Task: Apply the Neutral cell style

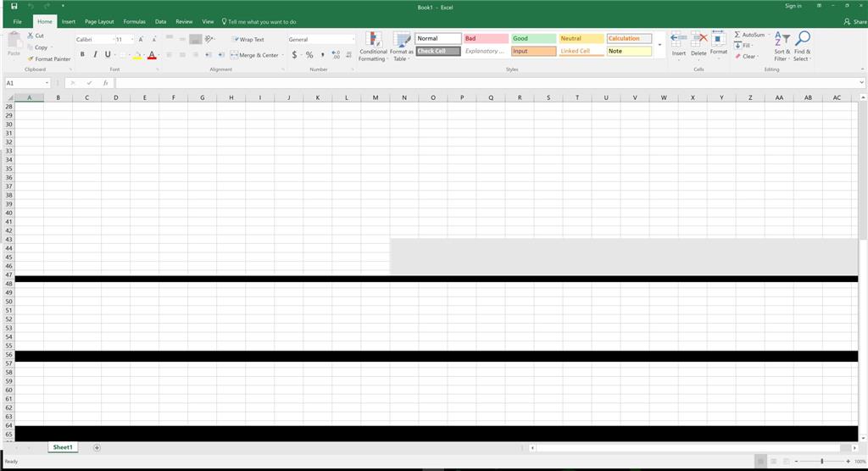Action: click(581, 38)
